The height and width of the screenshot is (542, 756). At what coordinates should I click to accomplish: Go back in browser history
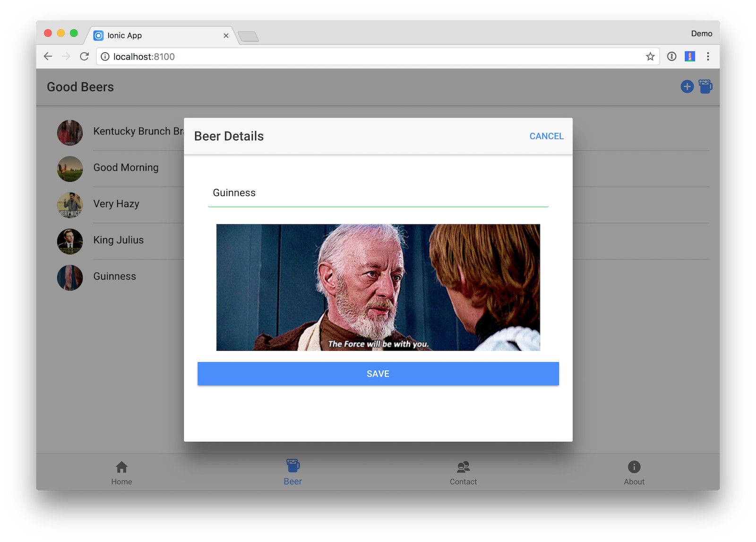tap(48, 57)
